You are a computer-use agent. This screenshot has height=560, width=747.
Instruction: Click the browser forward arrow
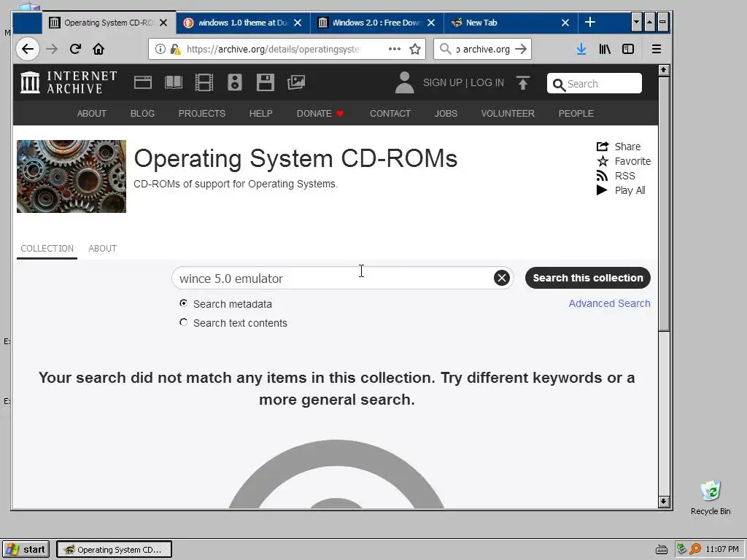52,49
